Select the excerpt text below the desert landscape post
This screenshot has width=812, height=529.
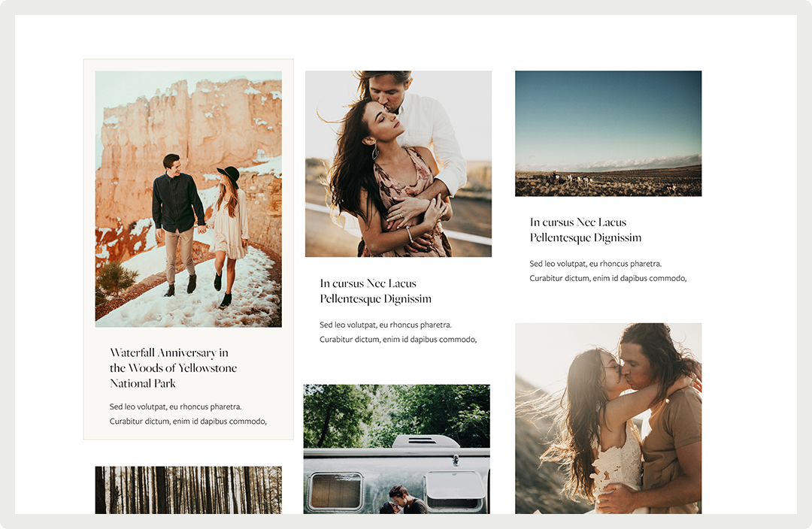[x=608, y=271]
